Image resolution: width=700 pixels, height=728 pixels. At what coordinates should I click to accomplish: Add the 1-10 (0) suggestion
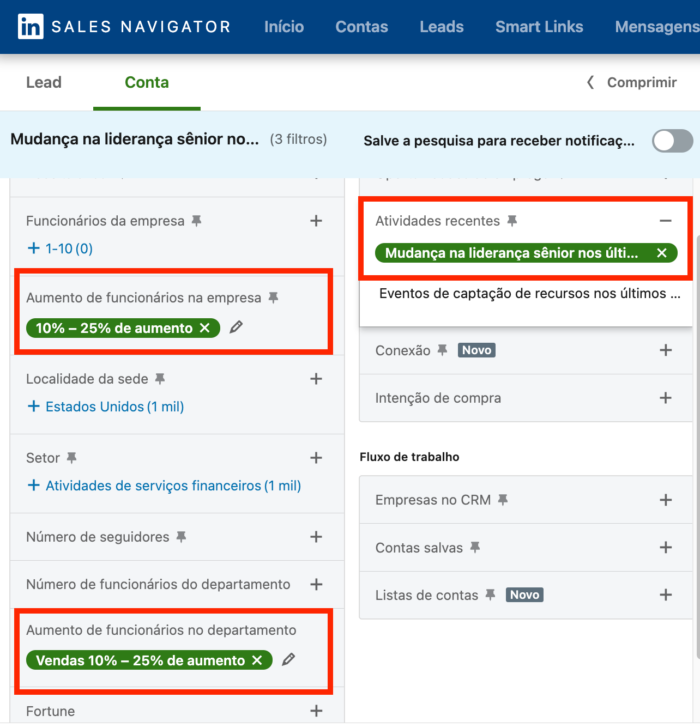click(x=60, y=248)
